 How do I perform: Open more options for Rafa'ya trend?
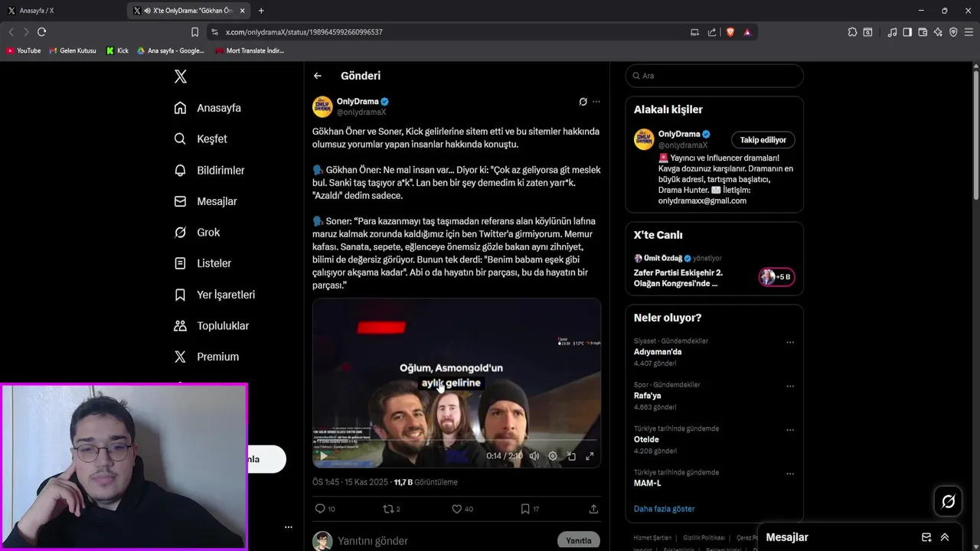coord(790,386)
